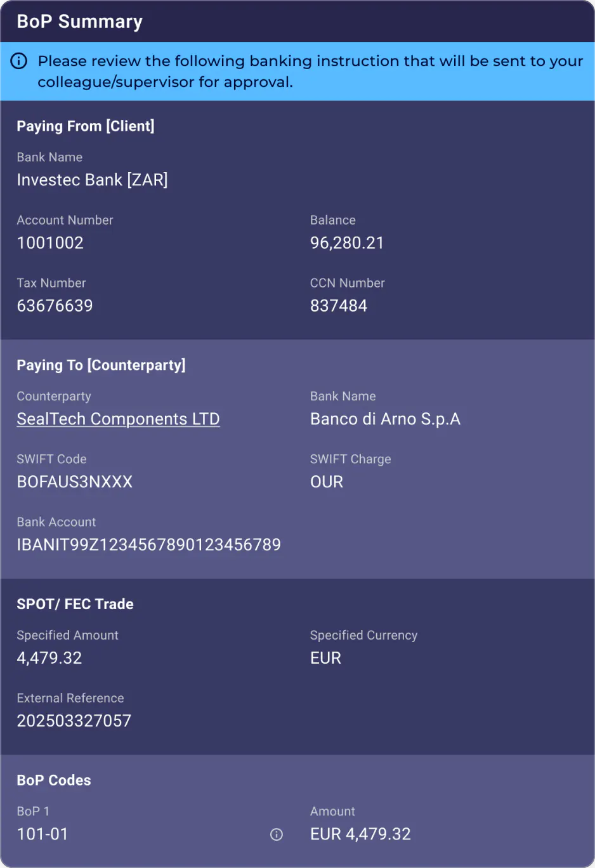The height and width of the screenshot is (868, 595).
Task: Click specified amount 4,479.32
Action: (49, 658)
